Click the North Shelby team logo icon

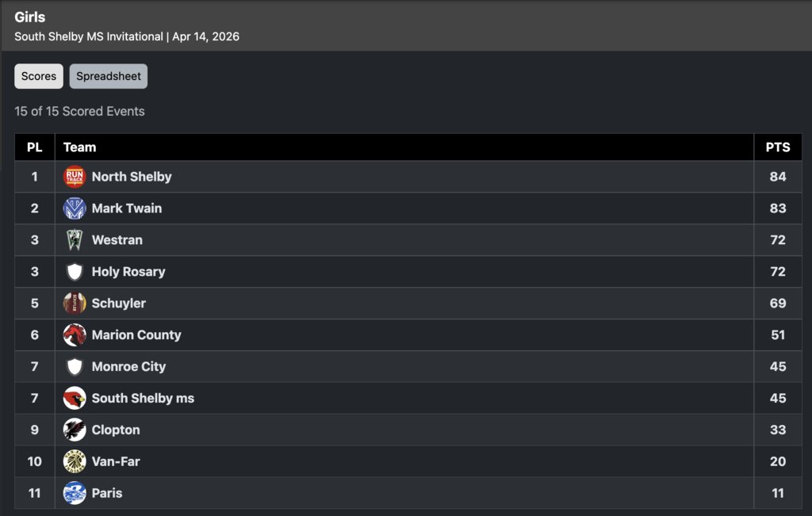tap(75, 177)
